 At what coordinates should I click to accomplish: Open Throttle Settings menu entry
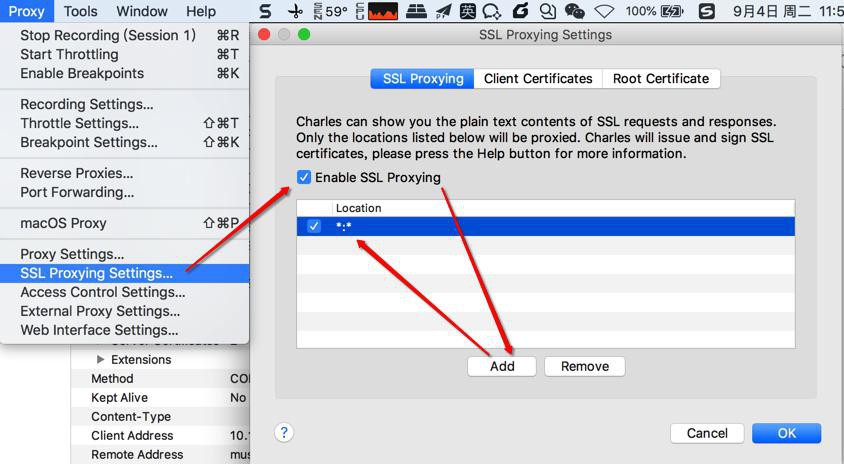(x=124, y=123)
